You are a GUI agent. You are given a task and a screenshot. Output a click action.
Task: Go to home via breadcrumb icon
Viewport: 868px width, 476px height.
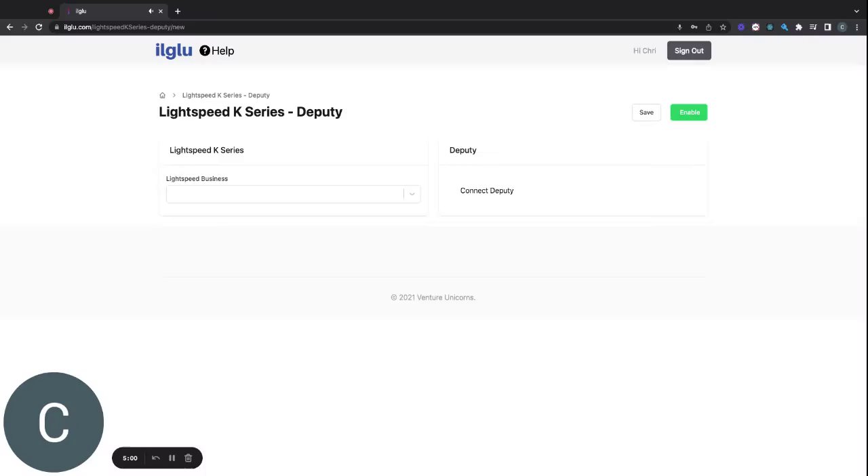point(163,96)
